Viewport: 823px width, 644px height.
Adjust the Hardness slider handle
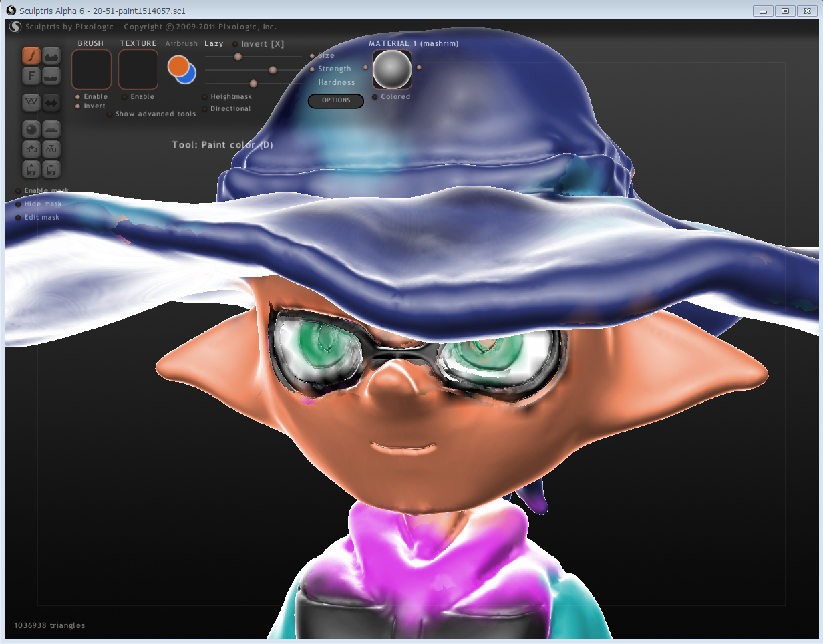[253, 84]
